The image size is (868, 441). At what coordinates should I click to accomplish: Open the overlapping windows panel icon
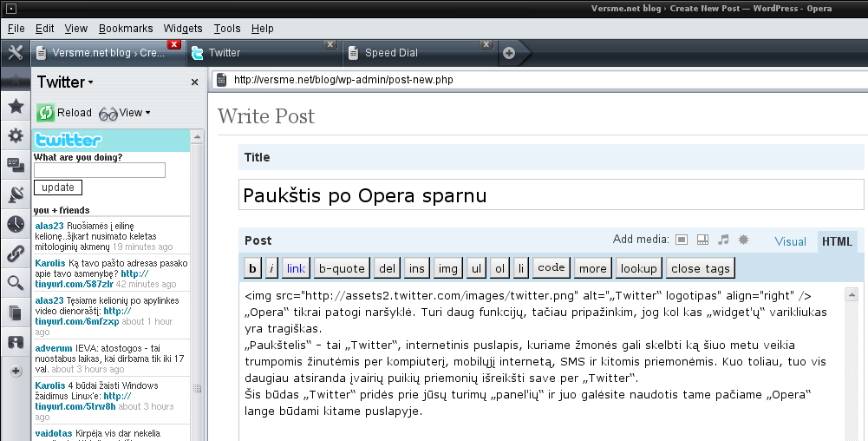pyautogui.click(x=16, y=165)
